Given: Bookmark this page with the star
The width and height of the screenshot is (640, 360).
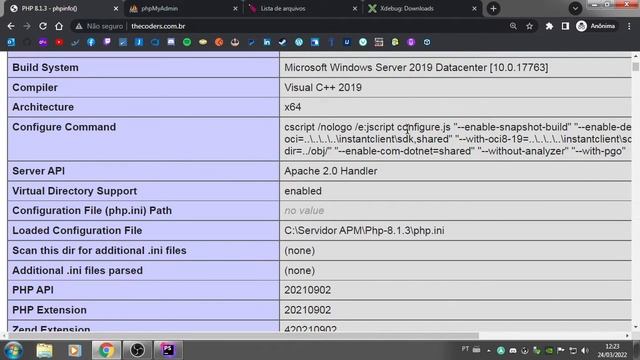Looking at the screenshot, I should click(x=529, y=26).
